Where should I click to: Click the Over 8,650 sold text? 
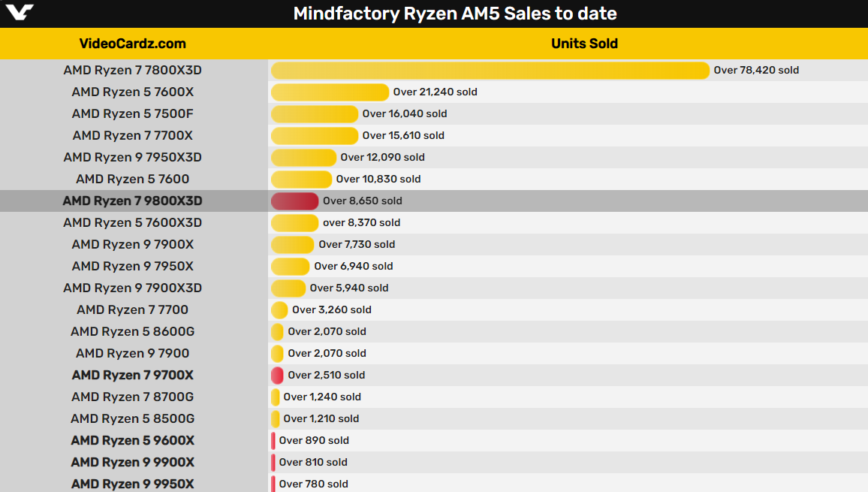[x=363, y=201]
